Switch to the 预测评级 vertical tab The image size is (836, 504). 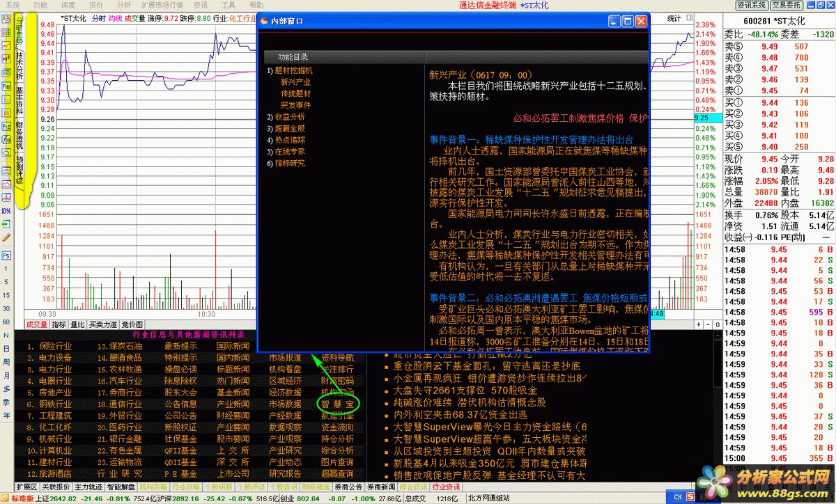[20, 170]
